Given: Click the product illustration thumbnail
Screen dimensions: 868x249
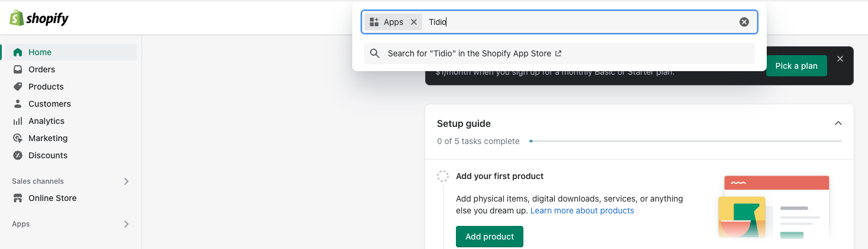Looking at the screenshot, I should tap(774, 206).
